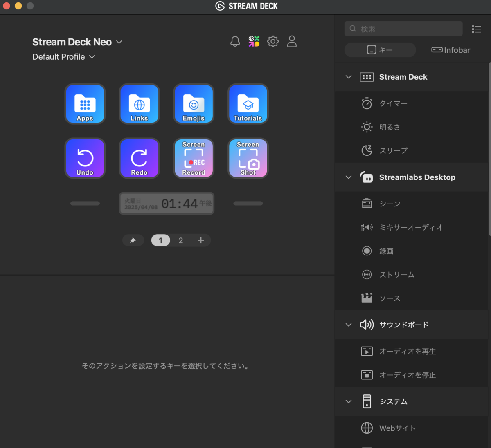Open the Default Profile dropdown
Screen dimensions: 491x448
(x=63, y=57)
